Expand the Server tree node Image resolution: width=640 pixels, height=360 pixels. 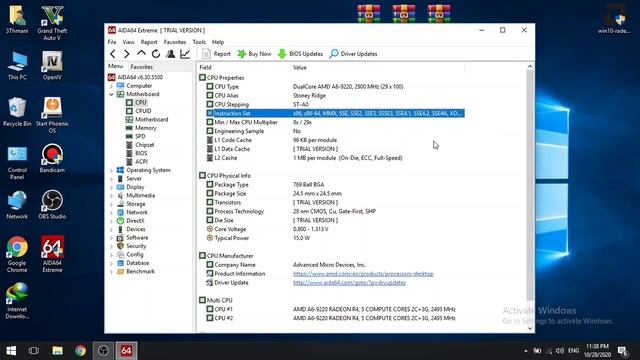111,179
